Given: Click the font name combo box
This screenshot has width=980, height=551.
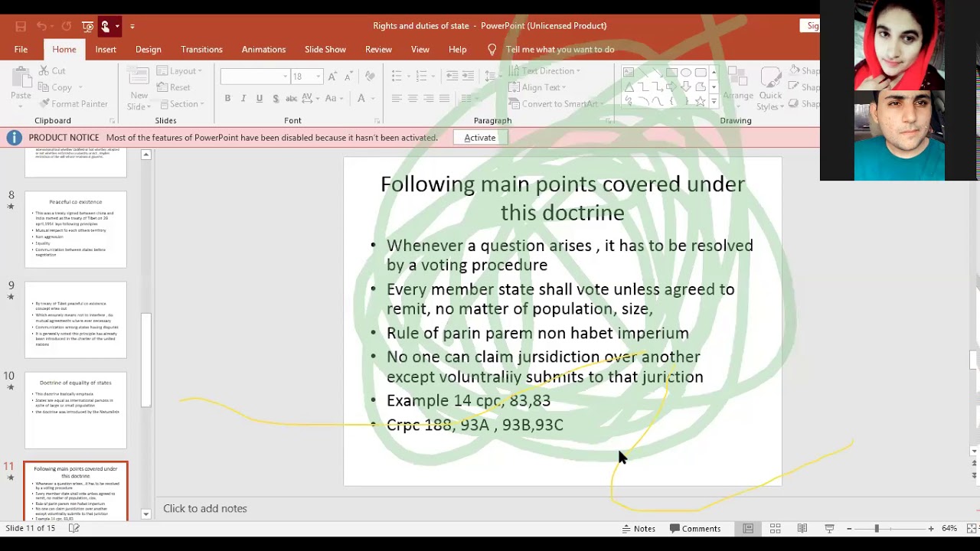Looking at the screenshot, I should pos(255,77).
